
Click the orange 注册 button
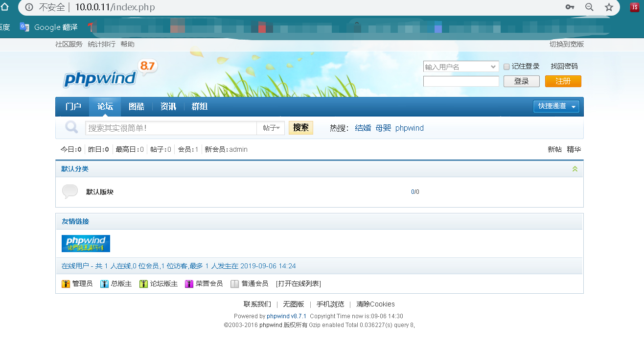[x=563, y=81]
